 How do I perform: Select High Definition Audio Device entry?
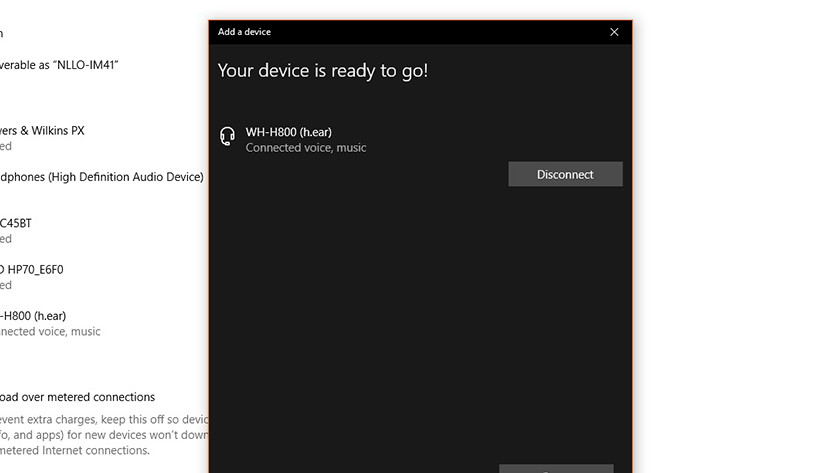102,177
